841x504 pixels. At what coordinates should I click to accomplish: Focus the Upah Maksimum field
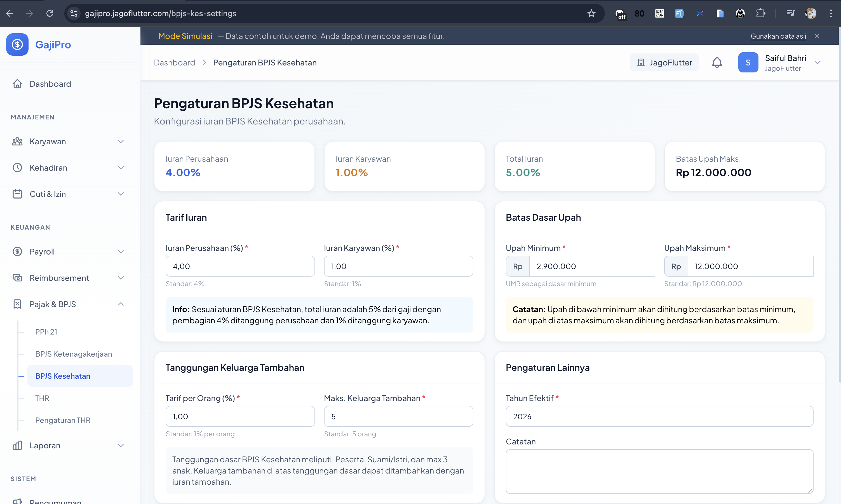coord(750,266)
